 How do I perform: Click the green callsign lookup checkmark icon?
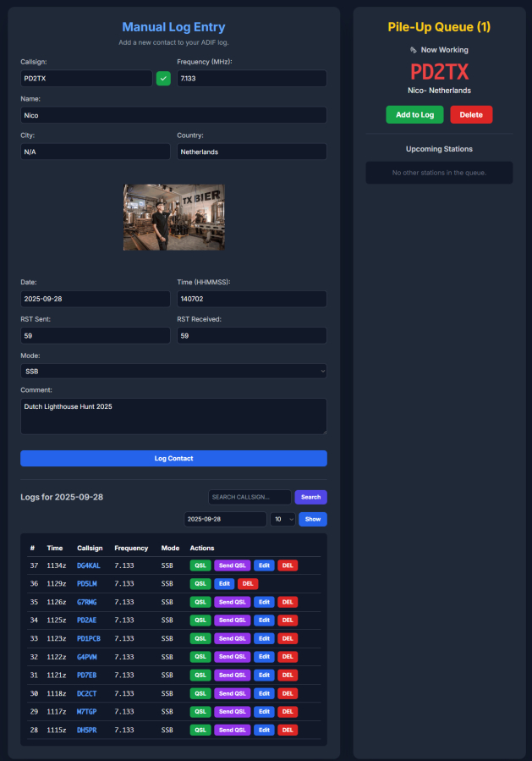pos(163,78)
